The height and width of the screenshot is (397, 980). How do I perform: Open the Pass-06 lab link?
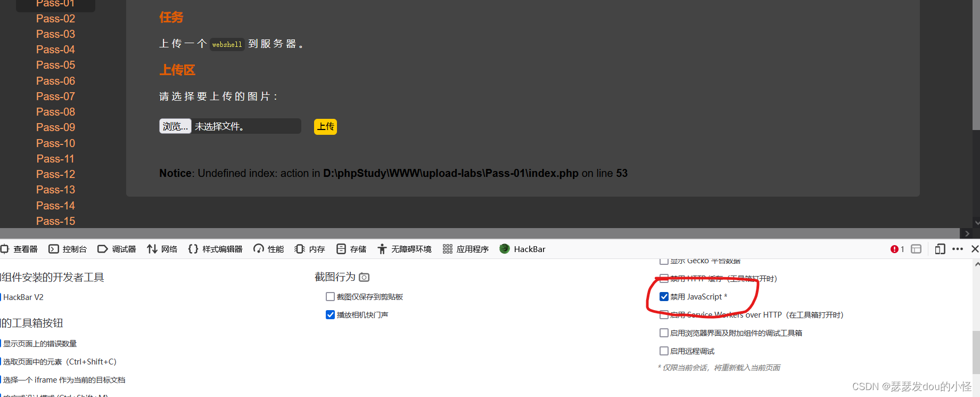55,81
